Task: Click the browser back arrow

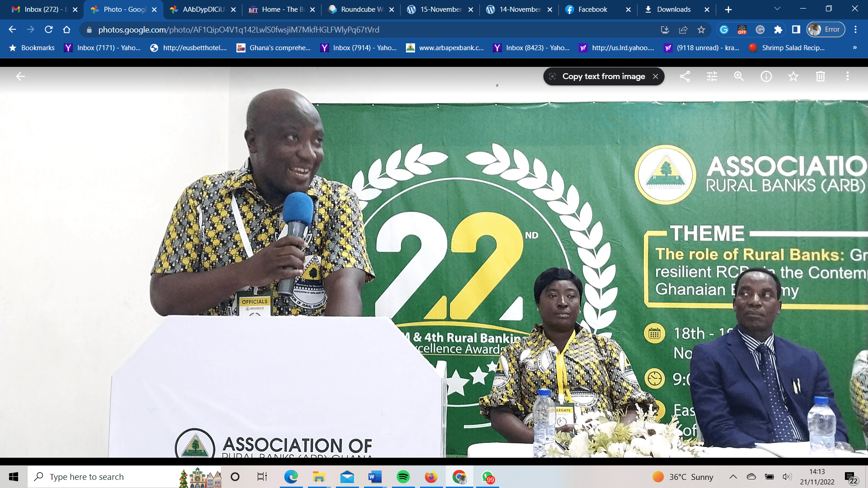Action: (x=12, y=29)
